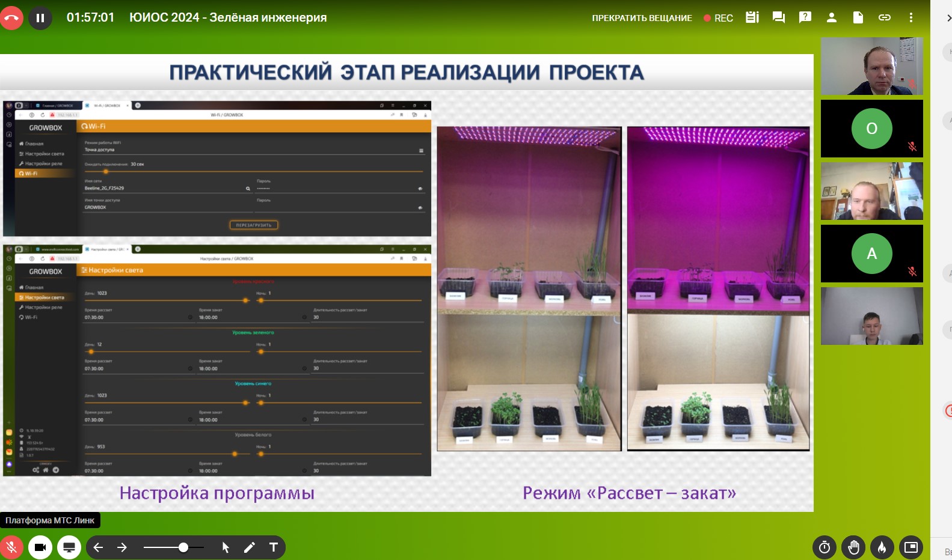952x560 pixels.
Task: Toggle the camera button
Action: coord(40,547)
